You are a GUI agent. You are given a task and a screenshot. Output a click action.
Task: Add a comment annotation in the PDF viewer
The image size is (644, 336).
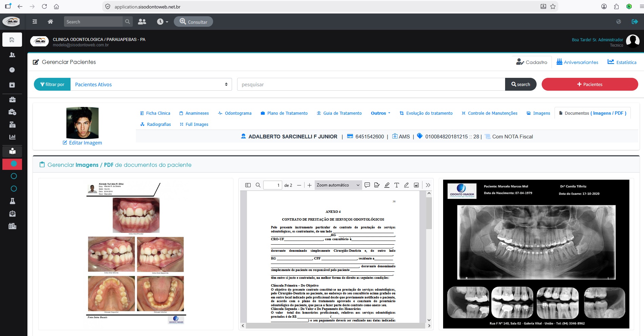point(367,185)
